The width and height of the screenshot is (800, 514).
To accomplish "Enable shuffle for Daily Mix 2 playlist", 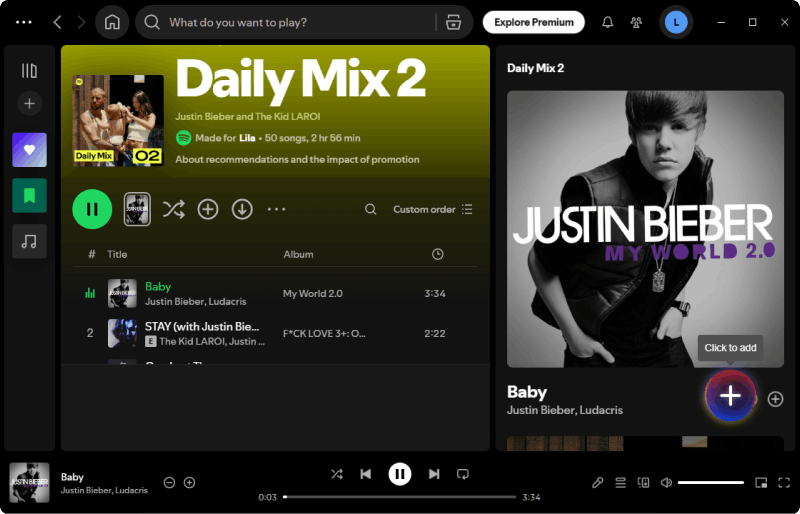I will (173, 209).
